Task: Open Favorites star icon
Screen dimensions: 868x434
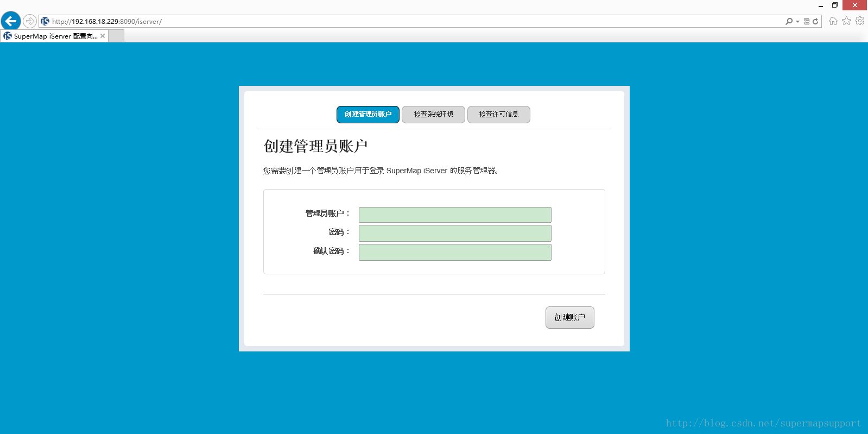Action: click(846, 21)
